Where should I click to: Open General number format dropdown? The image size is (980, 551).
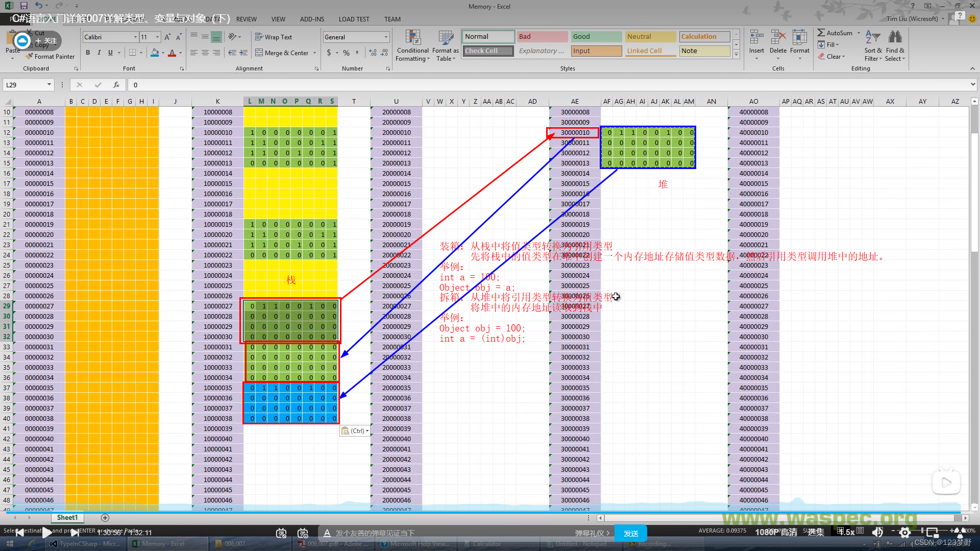pos(386,37)
